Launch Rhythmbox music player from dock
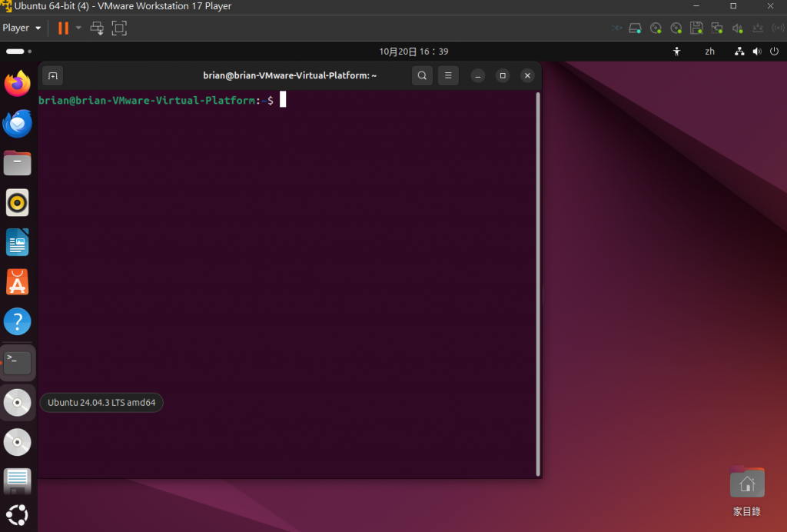 [x=18, y=203]
